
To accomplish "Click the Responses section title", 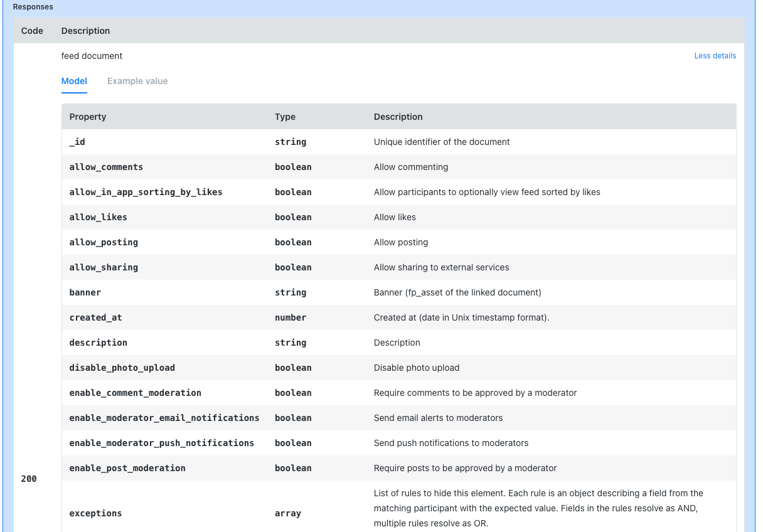I will tap(33, 7).
